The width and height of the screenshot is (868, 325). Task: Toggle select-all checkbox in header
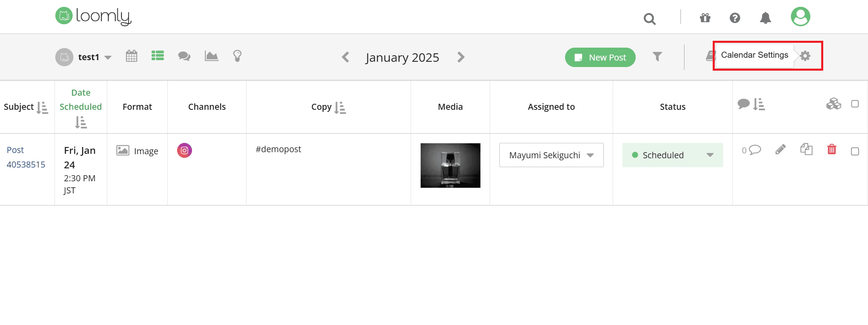point(855,104)
